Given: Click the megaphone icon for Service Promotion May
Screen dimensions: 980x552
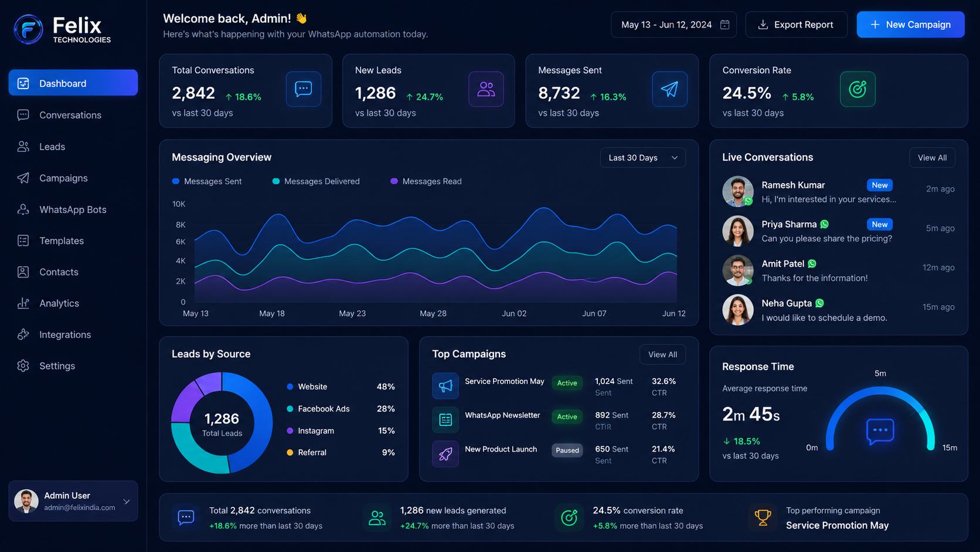Looking at the screenshot, I should click(x=445, y=386).
